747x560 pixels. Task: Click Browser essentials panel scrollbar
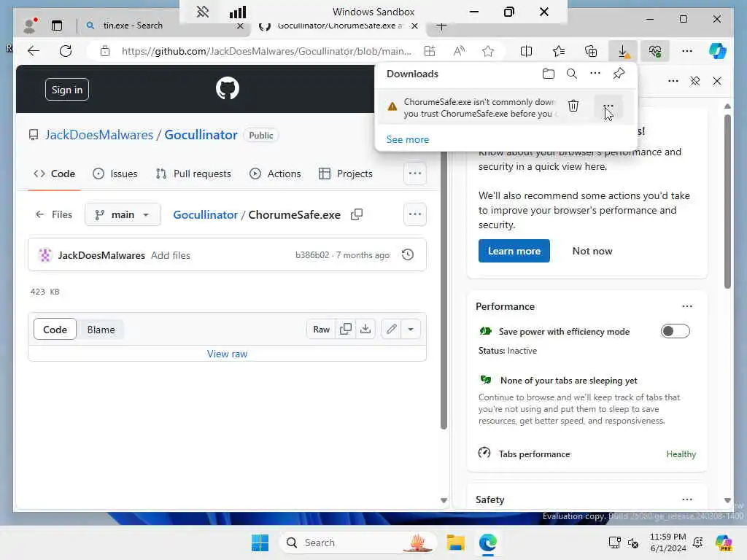click(727, 200)
